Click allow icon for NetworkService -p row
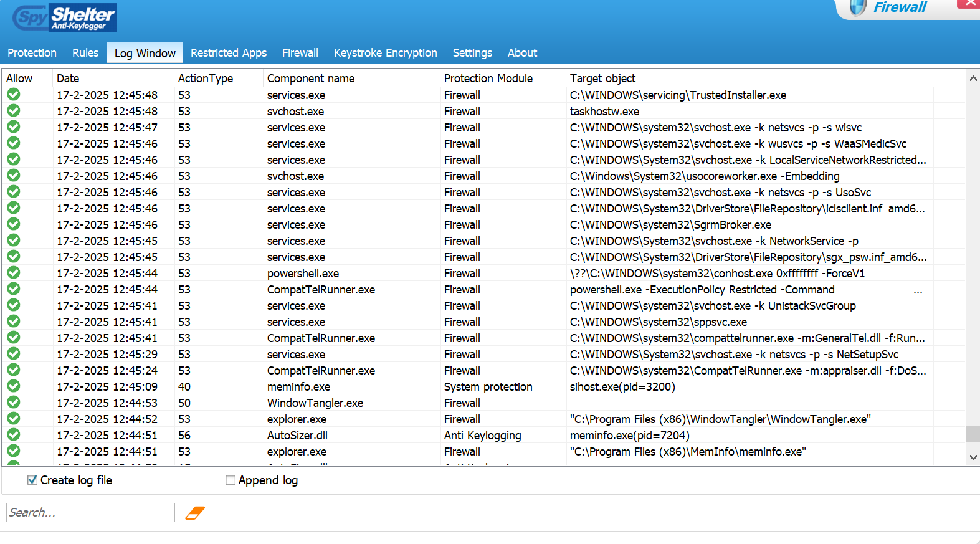 (x=14, y=241)
